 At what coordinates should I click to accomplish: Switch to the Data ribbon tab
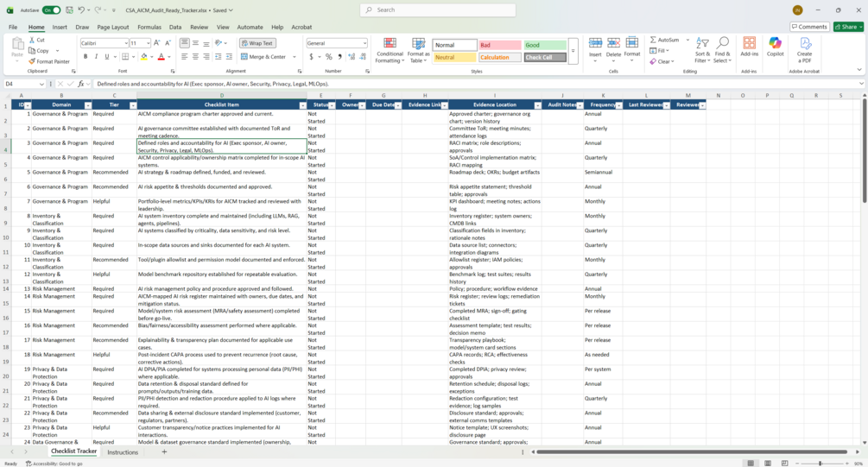point(175,27)
